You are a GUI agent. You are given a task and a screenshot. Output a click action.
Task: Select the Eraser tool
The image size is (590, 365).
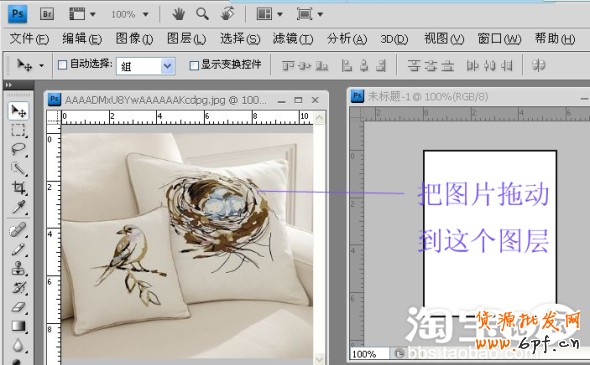[18, 307]
